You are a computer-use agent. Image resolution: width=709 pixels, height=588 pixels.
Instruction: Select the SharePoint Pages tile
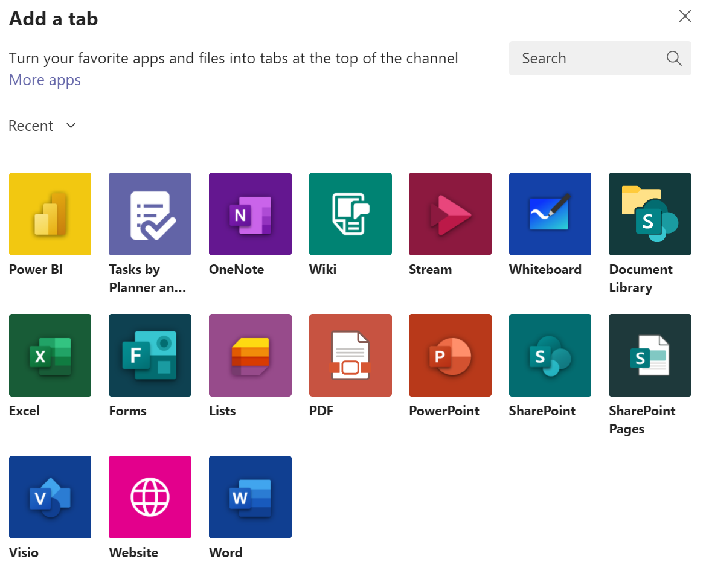click(x=650, y=355)
